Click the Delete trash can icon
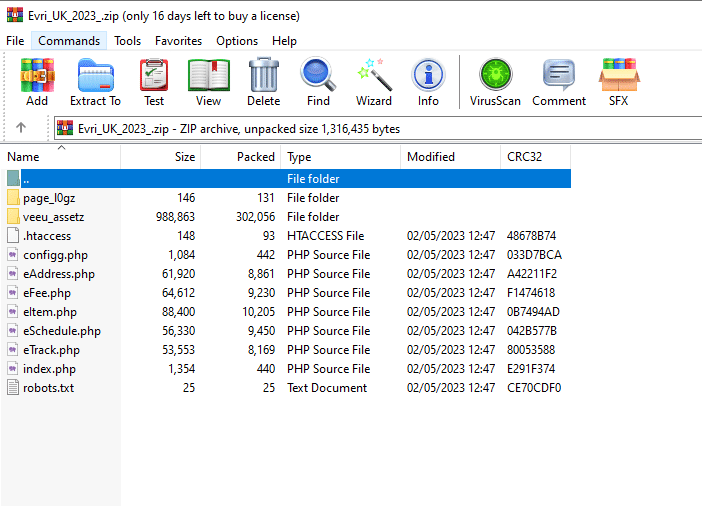Screen dimensions: 702x506 (x=263, y=81)
